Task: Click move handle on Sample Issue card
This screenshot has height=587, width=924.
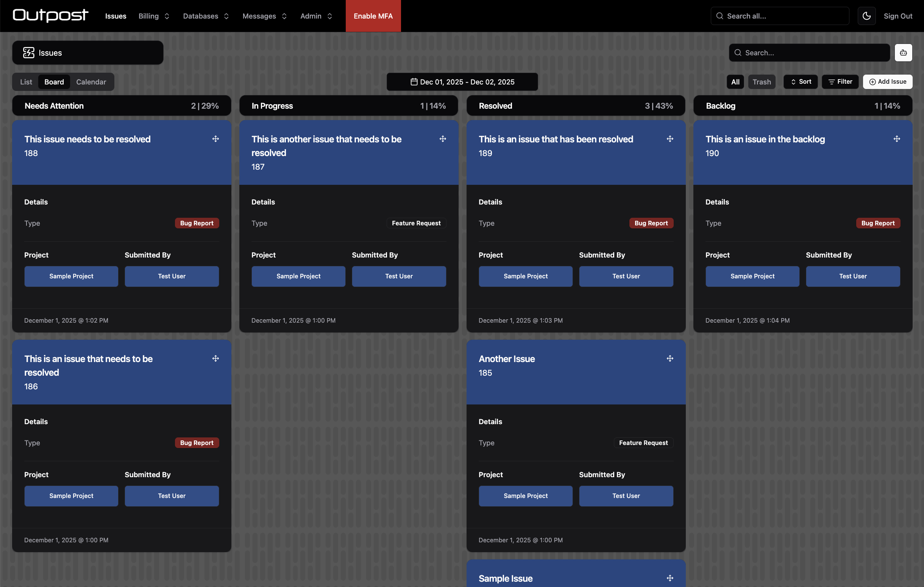Action: tap(670, 578)
